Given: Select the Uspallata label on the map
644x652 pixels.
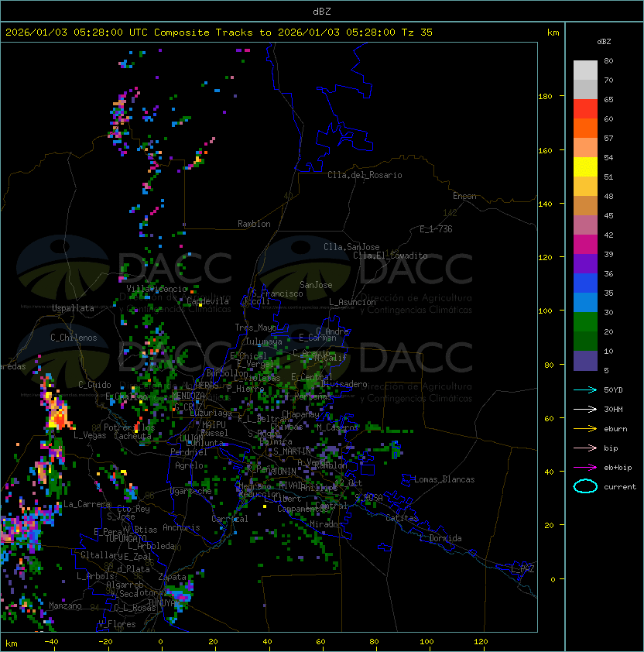Looking at the screenshot, I should pos(72,308).
